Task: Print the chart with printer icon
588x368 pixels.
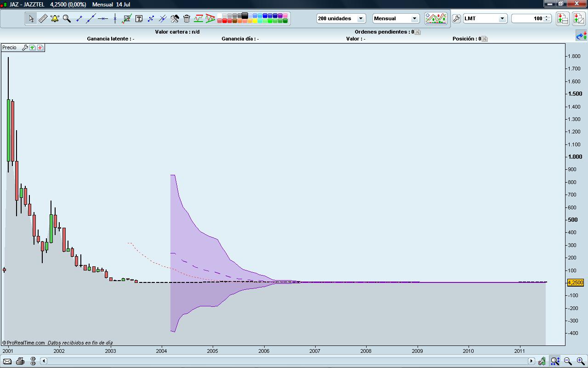Action: (20, 361)
